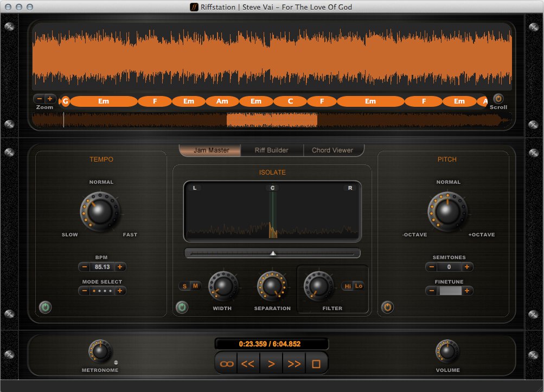Increase BPM with the plus button
Viewport: 544px width, 392px height.
click(x=120, y=267)
